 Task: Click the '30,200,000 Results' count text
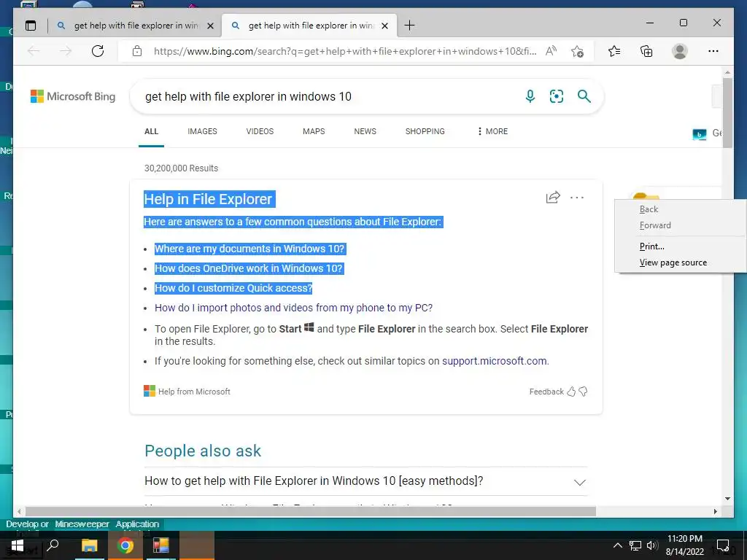(x=181, y=168)
